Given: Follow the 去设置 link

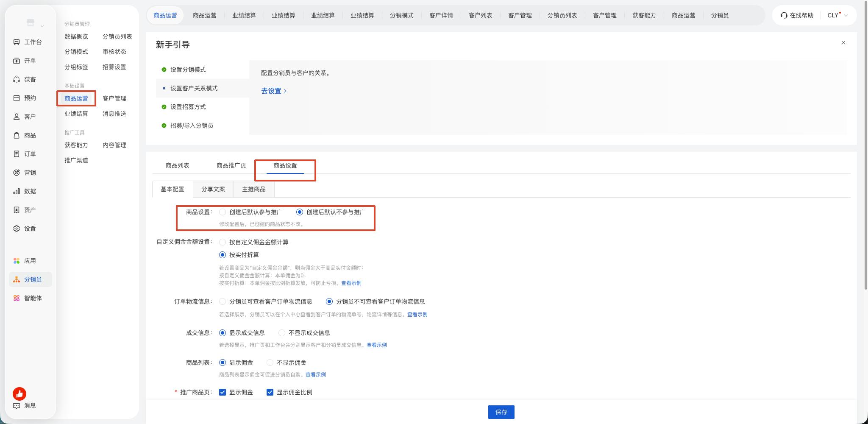Looking at the screenshot, I should (274, 91).
